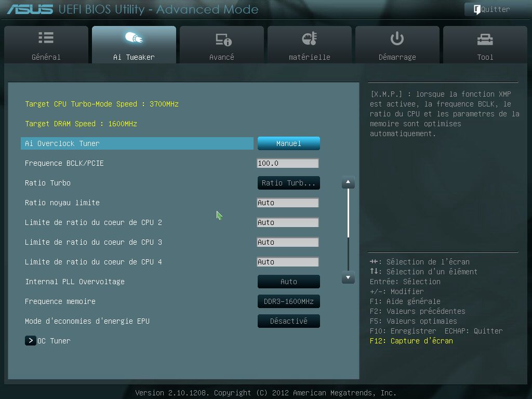Open the Internal PLL Overvoltage Auto dropdown
532x399 pixels.
(288, 282)
